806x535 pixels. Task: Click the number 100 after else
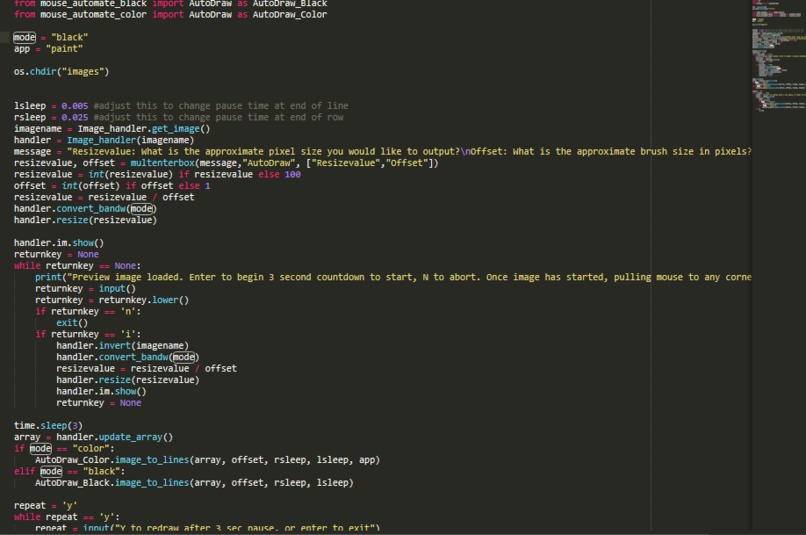(292, 174)
